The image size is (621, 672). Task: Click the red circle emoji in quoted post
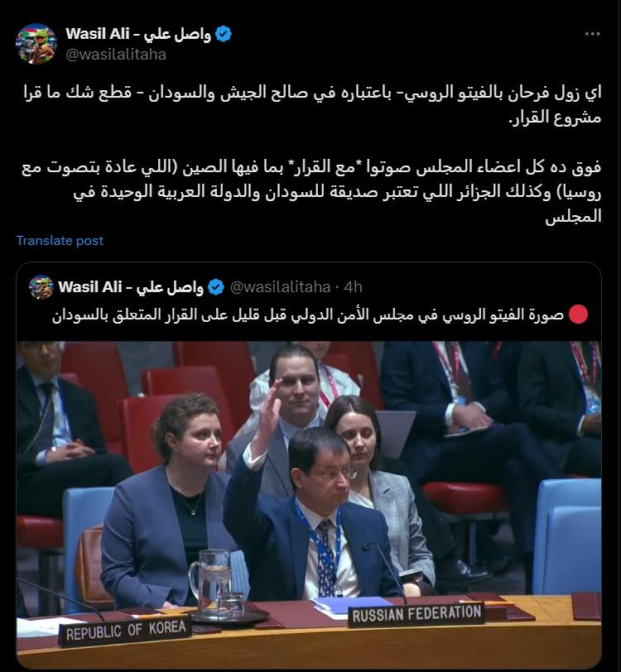click(578, 314)
